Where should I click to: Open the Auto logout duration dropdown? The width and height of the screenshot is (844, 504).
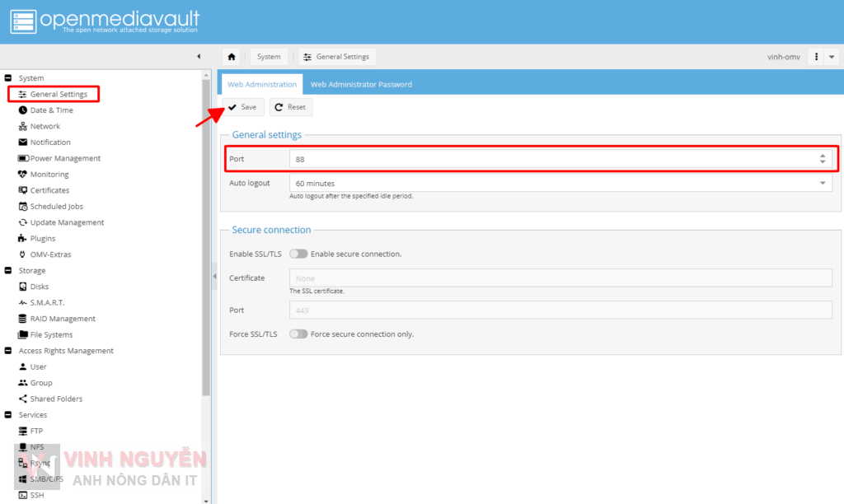tap(821, 183)
